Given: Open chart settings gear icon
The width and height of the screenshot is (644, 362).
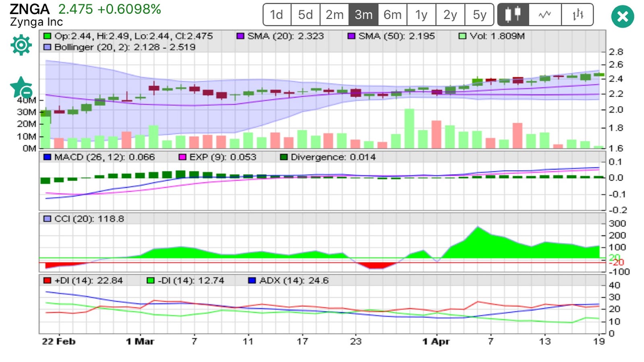Looking at the screenshot, I should tap(21, 45).
